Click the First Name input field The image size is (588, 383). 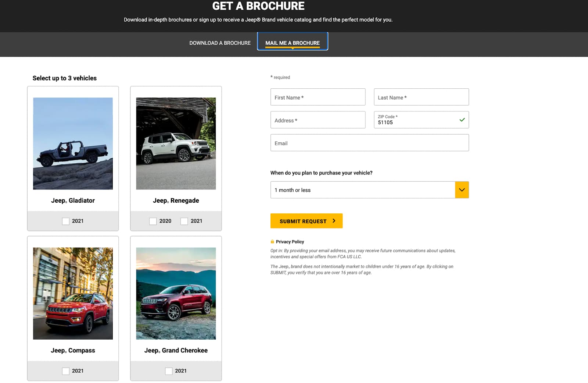tap(318, 97)
